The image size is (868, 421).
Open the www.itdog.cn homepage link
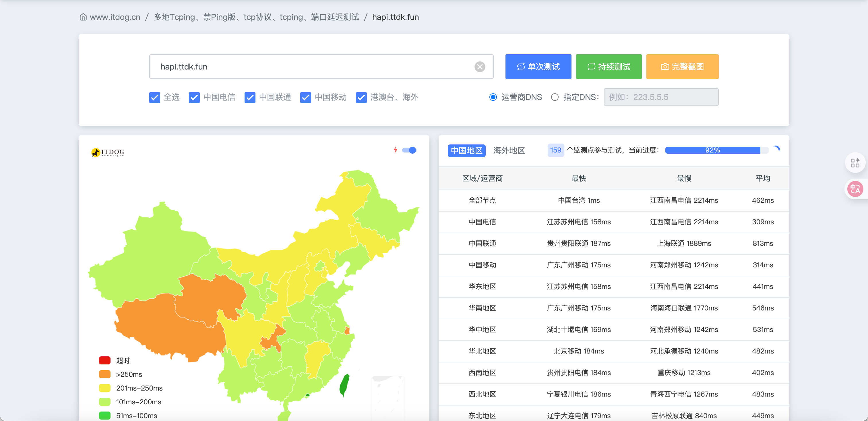pos(115,17)
